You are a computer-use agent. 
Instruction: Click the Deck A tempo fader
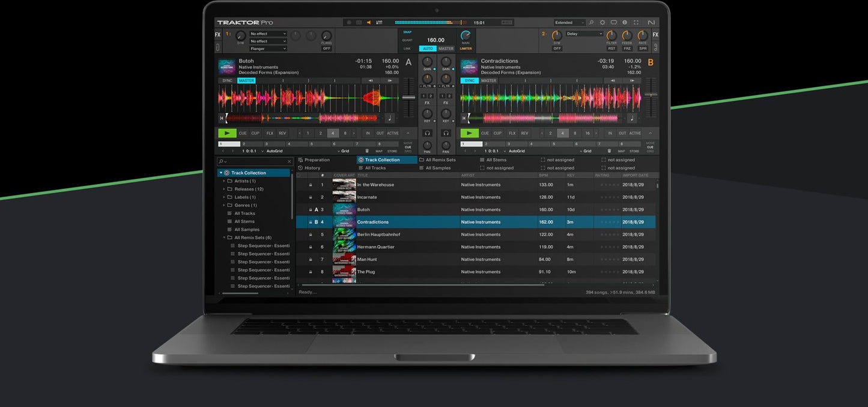(408, 97)
